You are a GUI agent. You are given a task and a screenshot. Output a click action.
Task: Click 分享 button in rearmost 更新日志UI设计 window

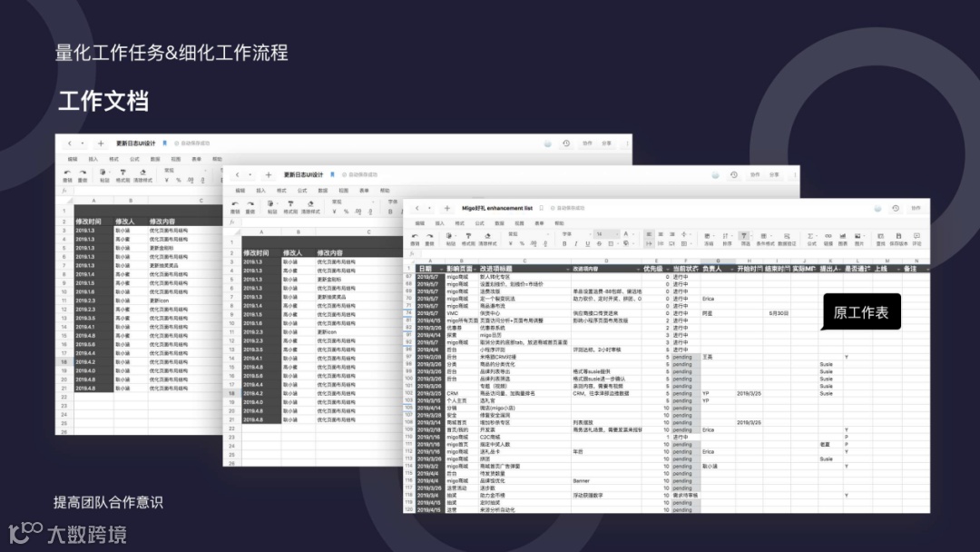(606, 143)
